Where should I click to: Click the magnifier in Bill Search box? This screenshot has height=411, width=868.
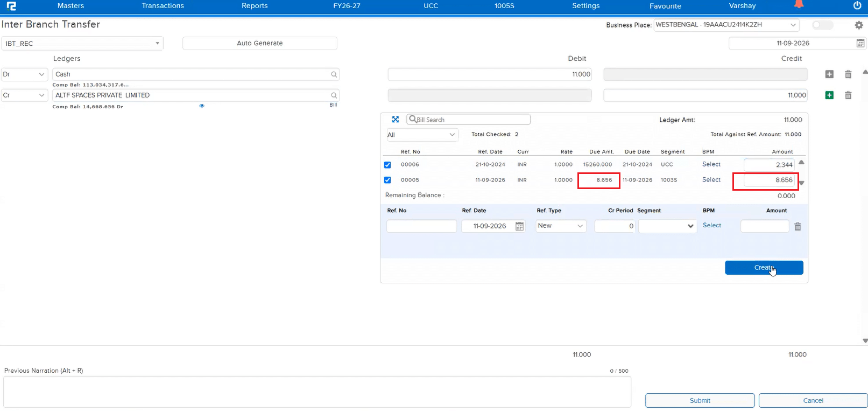click(x=413, y=119)
